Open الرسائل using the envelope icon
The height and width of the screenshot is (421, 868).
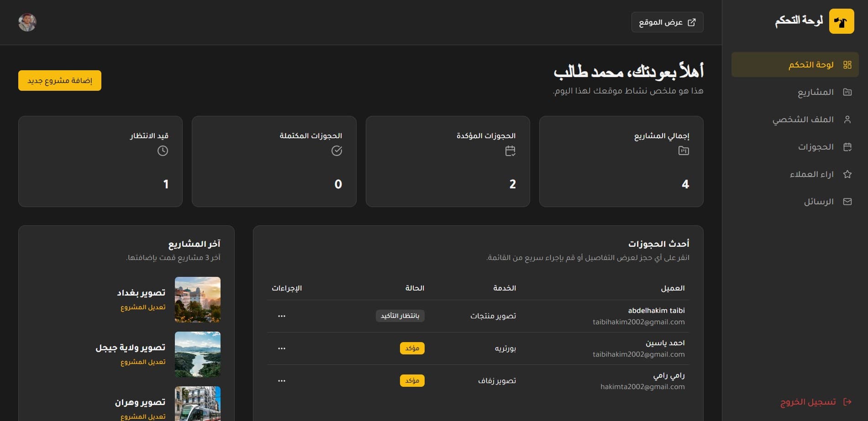pos(848,201)
